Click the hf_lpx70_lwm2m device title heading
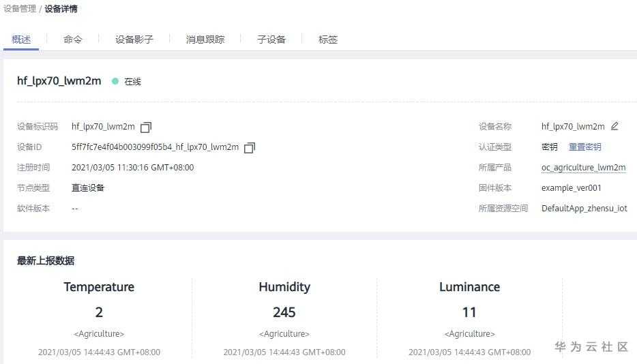 coord(59,81)
